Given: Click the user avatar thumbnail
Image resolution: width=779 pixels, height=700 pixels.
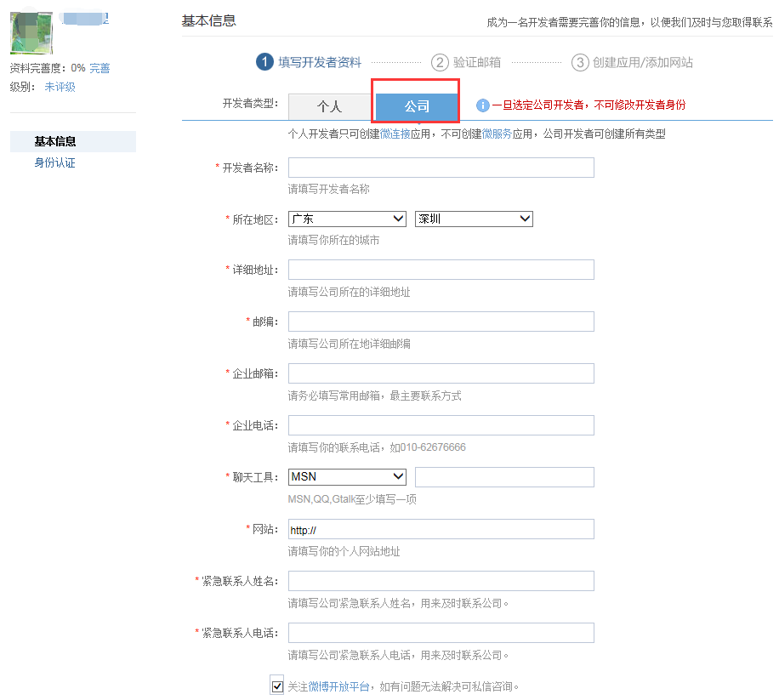Looking at the screenshot, I should tap(31, 33).
